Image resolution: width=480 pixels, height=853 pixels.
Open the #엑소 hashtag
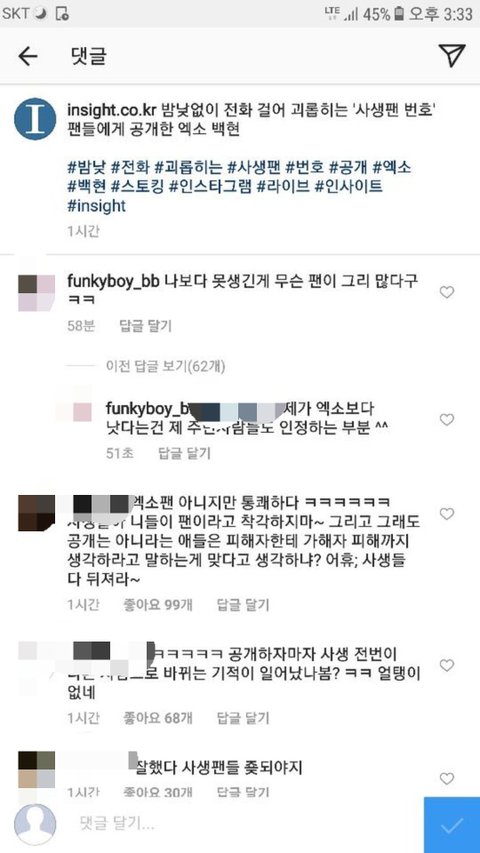point(392,168)
